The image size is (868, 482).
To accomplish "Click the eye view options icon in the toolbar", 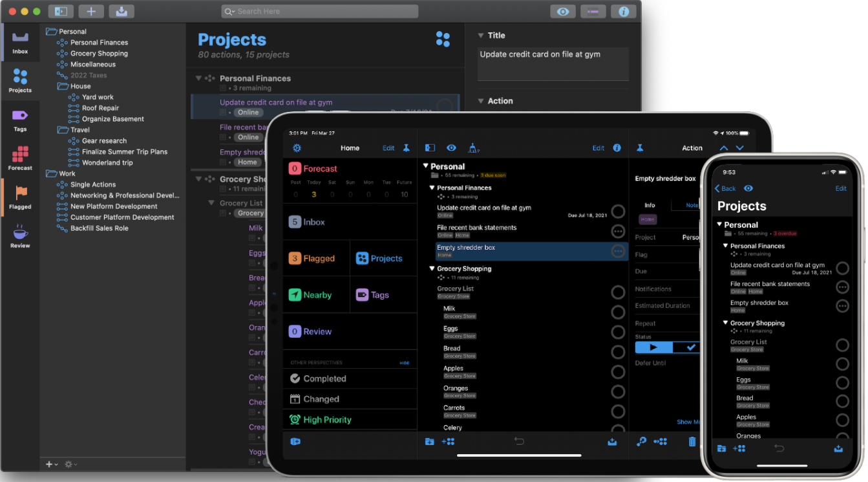I will [562, 11].
